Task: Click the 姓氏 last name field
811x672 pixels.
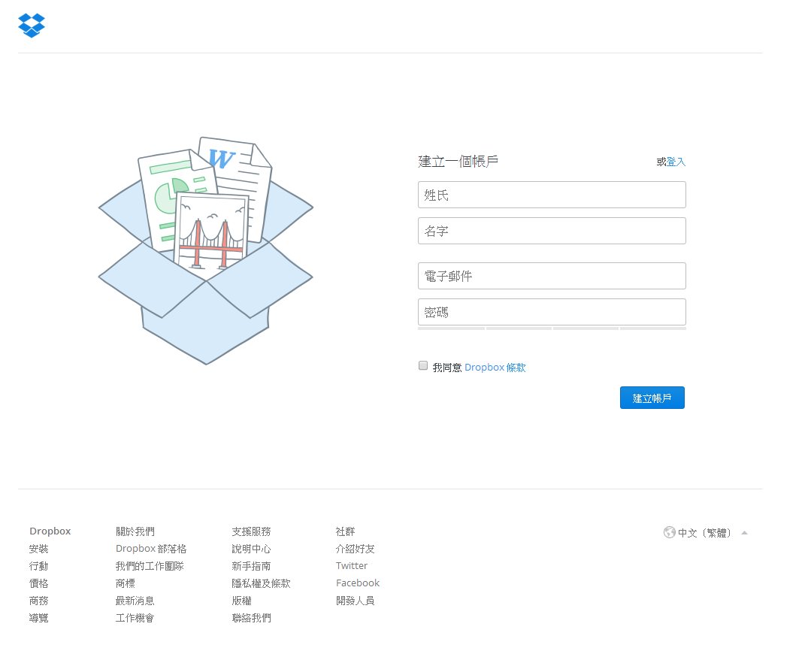Action: 552,195
